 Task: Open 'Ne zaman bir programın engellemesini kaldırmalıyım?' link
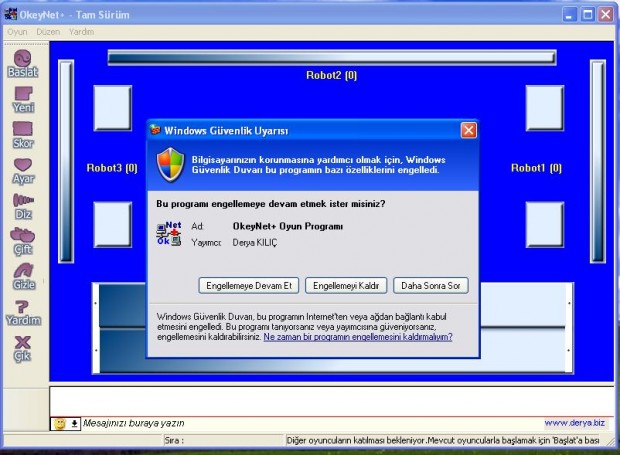tap(358, 337)
